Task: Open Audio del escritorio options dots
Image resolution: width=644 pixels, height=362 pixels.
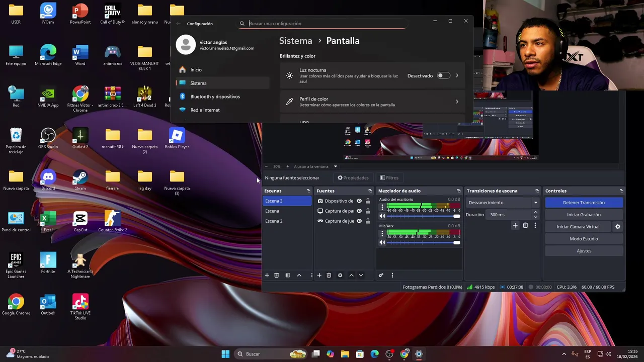Action: (x=382, y=207)
